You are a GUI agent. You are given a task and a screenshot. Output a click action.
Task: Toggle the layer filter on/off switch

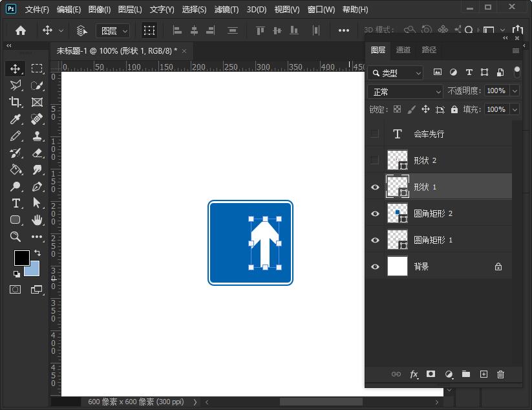coord(516,72)
